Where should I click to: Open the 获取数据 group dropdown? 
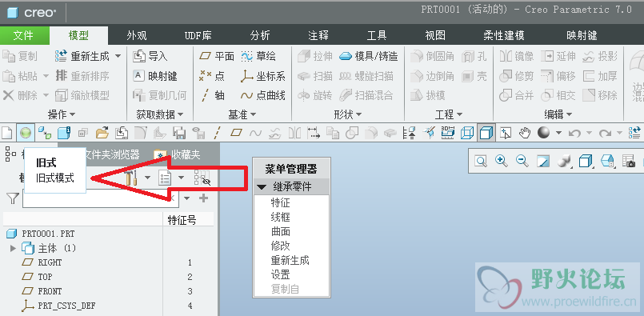[160, 114]
